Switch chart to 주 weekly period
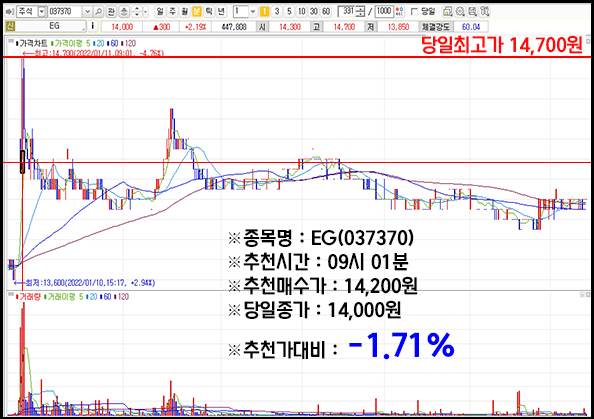The height and width of the screenshot is (419, 594). coord(172,12)
